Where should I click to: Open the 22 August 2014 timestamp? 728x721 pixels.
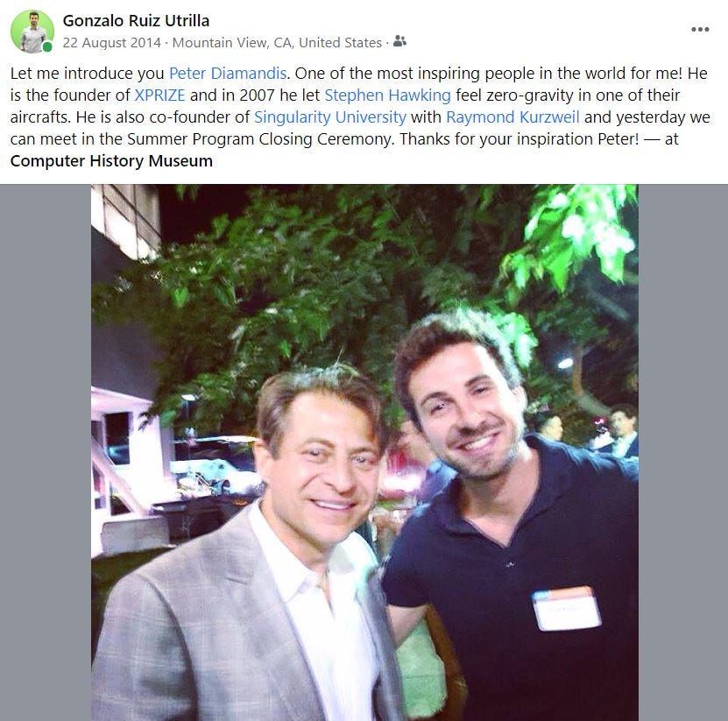[x=112, y=42]
